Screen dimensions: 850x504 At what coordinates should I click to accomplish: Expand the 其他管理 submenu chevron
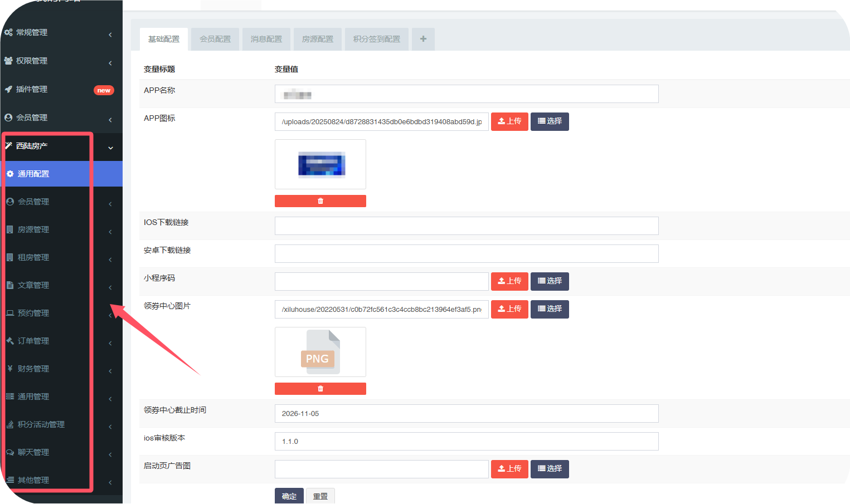pos(110,482)
